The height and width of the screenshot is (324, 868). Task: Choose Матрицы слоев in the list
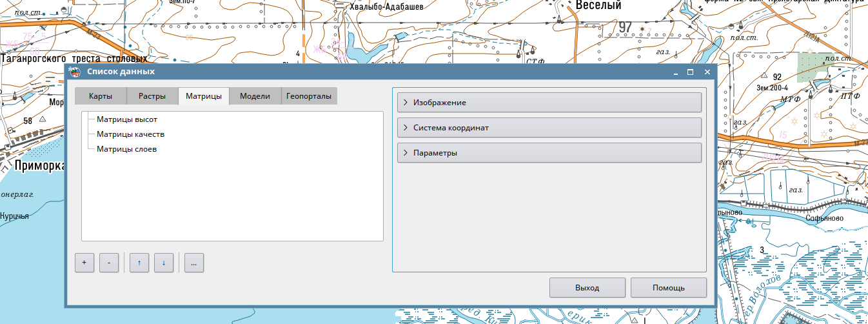126,149
